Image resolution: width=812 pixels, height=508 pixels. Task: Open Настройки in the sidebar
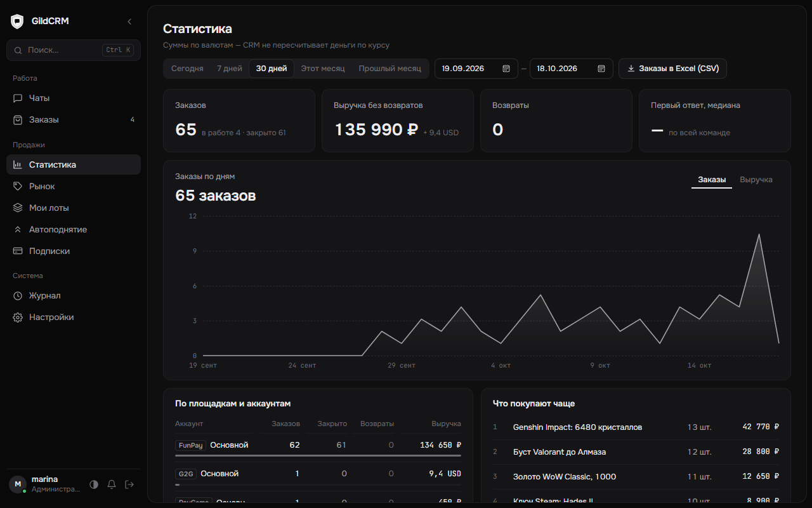pyautogui.click(x=74, y=317)
